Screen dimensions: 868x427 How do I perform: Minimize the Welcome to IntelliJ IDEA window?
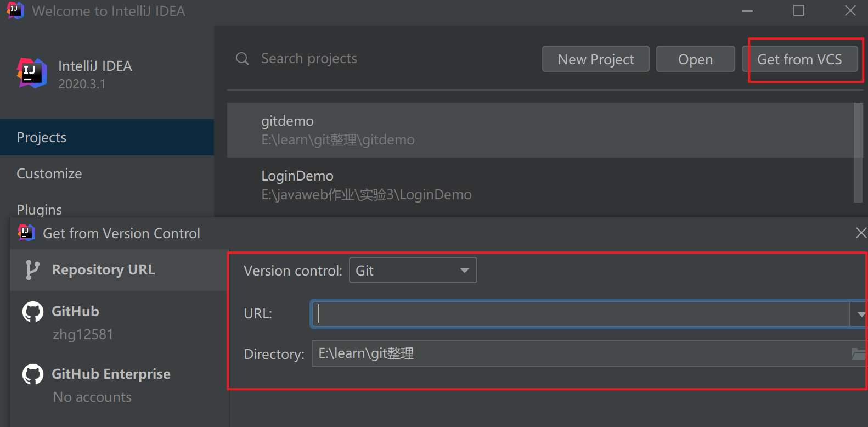[747, 11]
